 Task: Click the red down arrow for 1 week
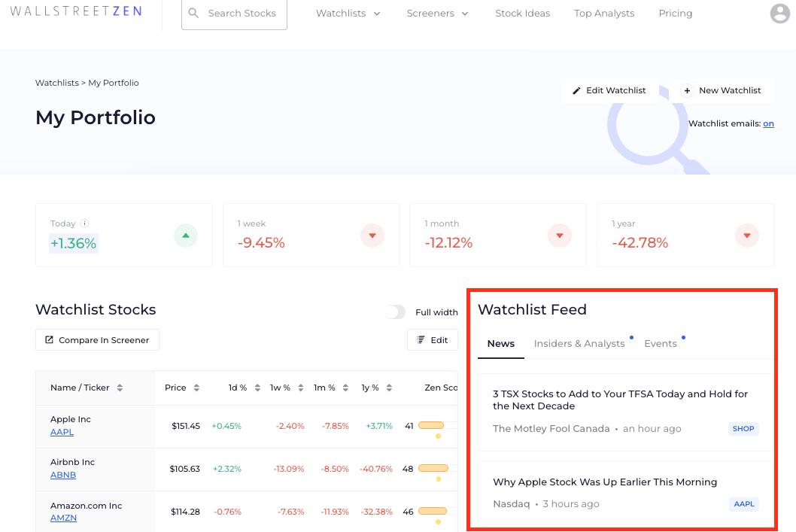(372, 236)
